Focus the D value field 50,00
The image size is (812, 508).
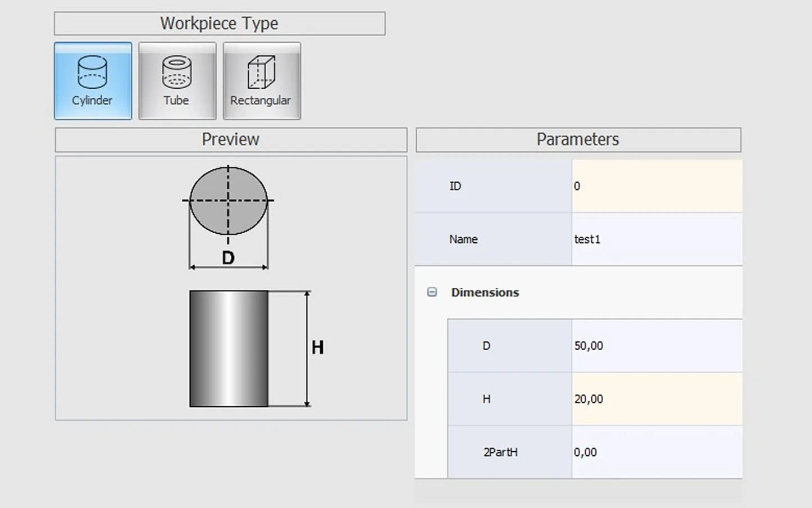(x=656, y=346)
